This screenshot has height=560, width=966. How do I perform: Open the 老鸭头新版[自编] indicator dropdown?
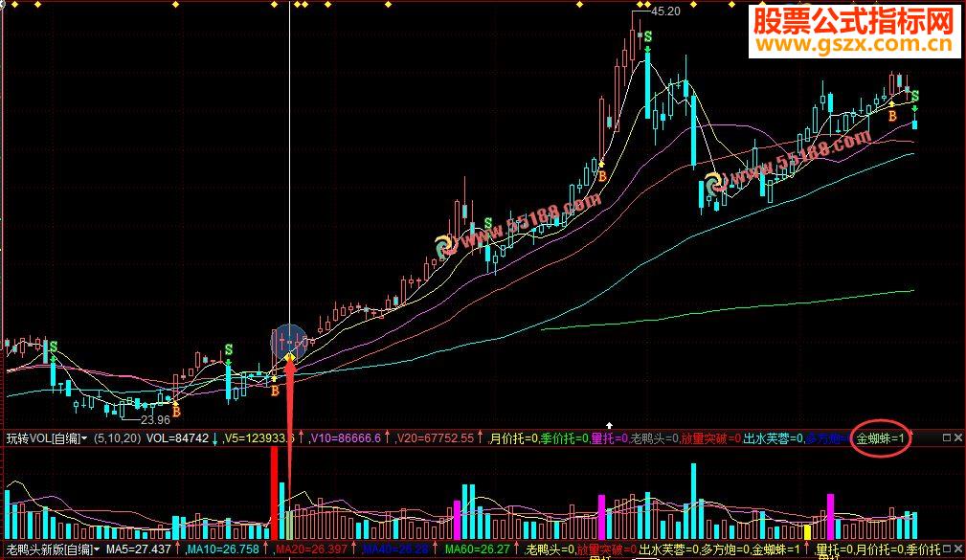97,549
